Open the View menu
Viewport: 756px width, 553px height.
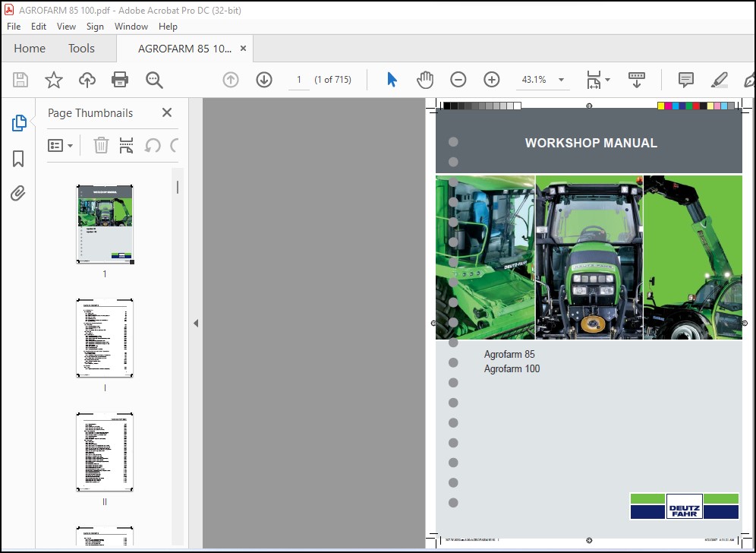click(x=66, y=27)
